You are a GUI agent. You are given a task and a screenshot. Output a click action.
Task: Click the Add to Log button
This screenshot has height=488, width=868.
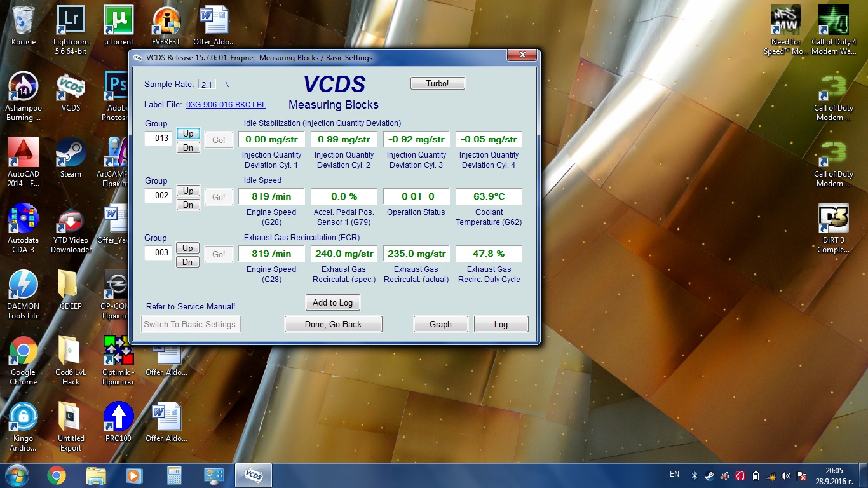pos(333,302)
